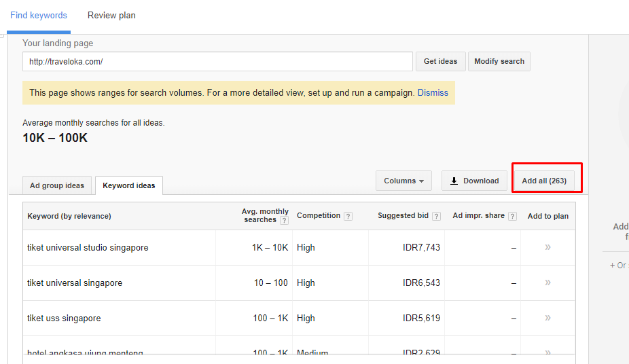The image size is (629, 364).
Task: Switch to Find keywords tab
Action: tap(39, 15)
